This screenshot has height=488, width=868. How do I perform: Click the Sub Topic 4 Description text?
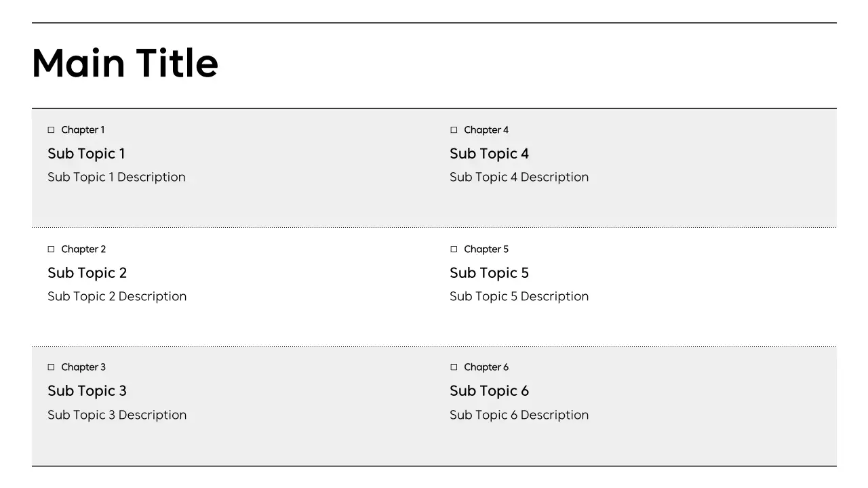(519, 178)
